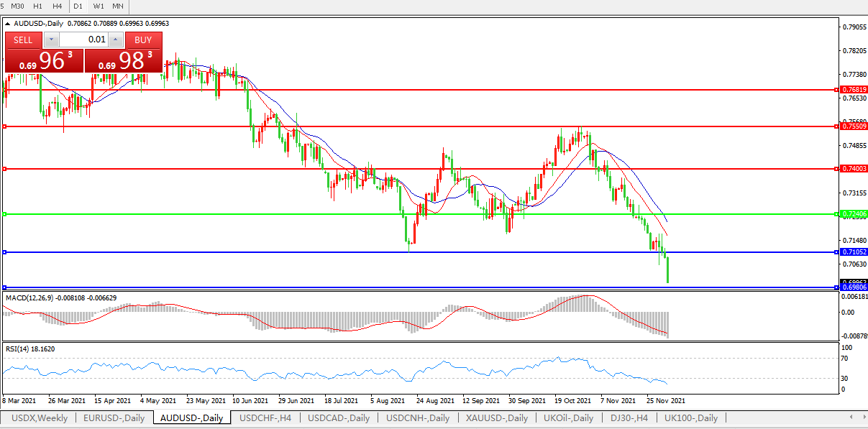This screenshot has height=429, width=868.
Task: Activate the D1 daily timeframe
Action: (78, 6)
